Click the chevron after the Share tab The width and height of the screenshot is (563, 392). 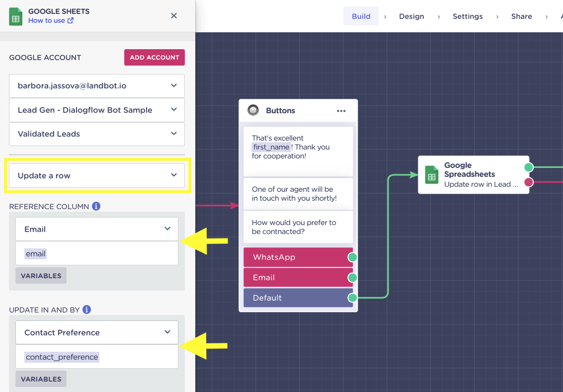pyautogui.click(x=547, y=16)
